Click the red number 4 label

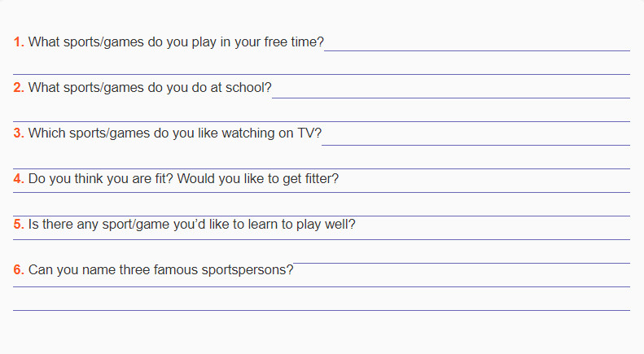19,179
